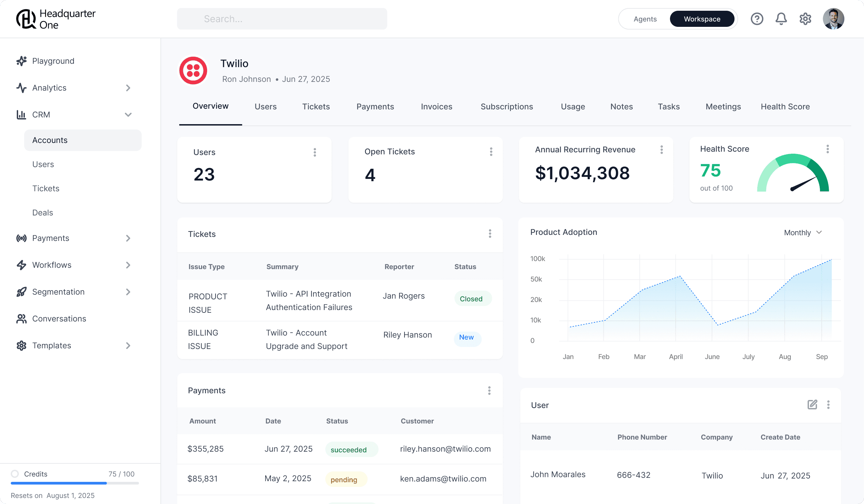Expand the Workflows section chevron
Viewport: 864px width, 504px height.
click(x=128, y=265)
